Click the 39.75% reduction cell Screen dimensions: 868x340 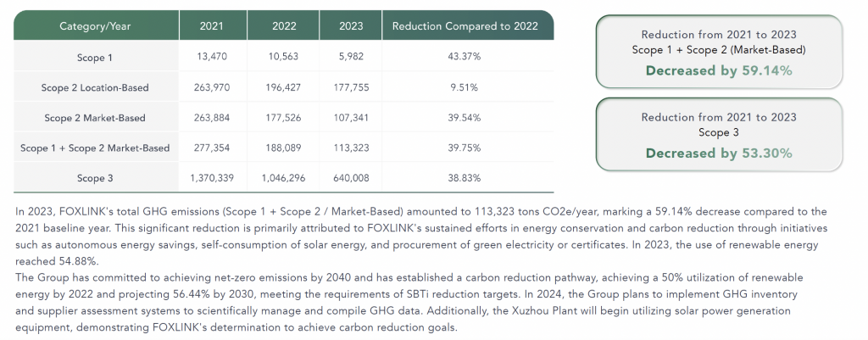[x=465, y=148]
